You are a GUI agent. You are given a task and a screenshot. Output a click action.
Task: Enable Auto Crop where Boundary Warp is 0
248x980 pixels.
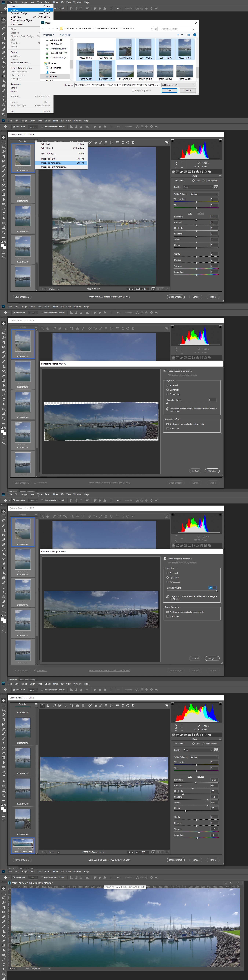(x=168, y=428)
